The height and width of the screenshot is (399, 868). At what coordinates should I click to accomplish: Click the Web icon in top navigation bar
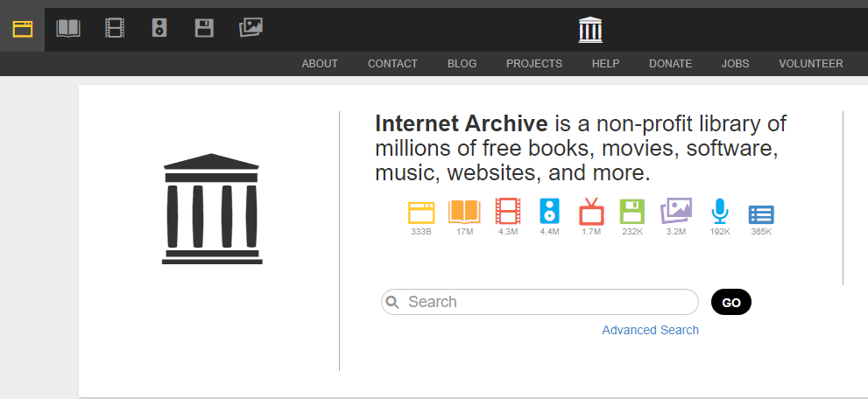22,29
